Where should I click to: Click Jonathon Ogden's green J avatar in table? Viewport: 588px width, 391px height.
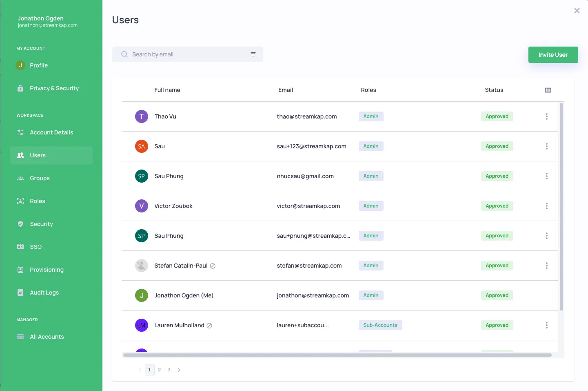coord(142,295)
